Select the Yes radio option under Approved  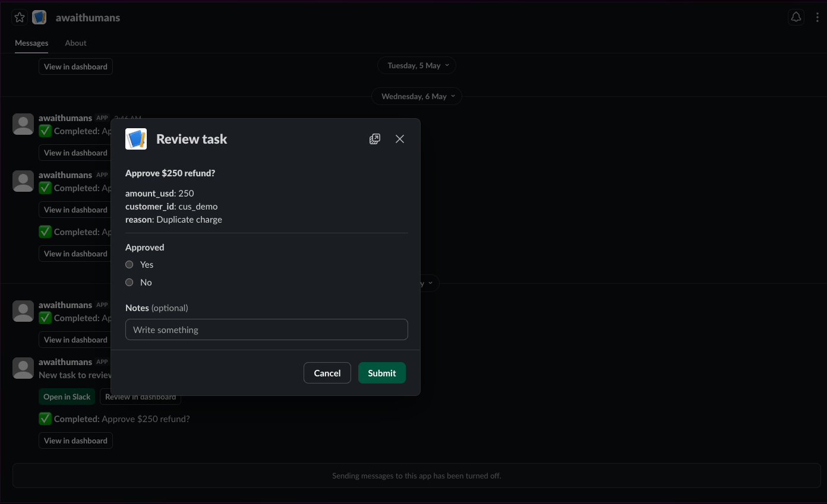[x=130, y=265]
